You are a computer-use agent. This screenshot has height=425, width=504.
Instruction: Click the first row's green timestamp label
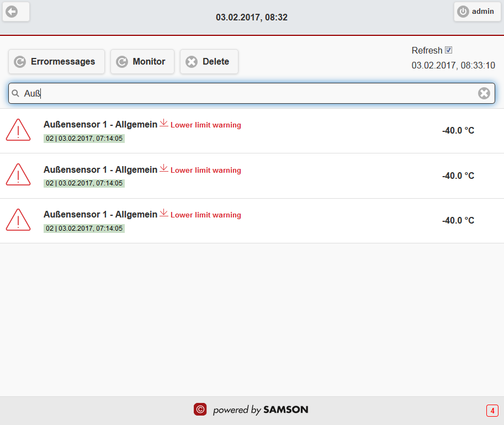(x=84, y=139)
